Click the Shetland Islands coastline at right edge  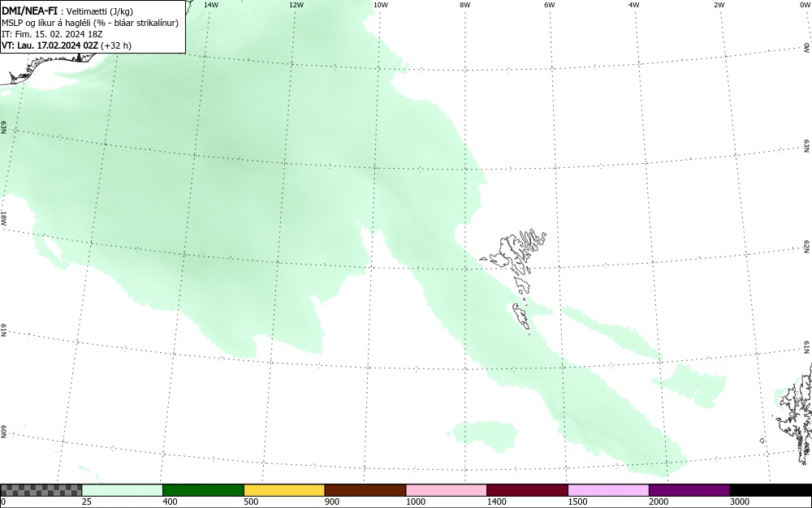[795, 414]
